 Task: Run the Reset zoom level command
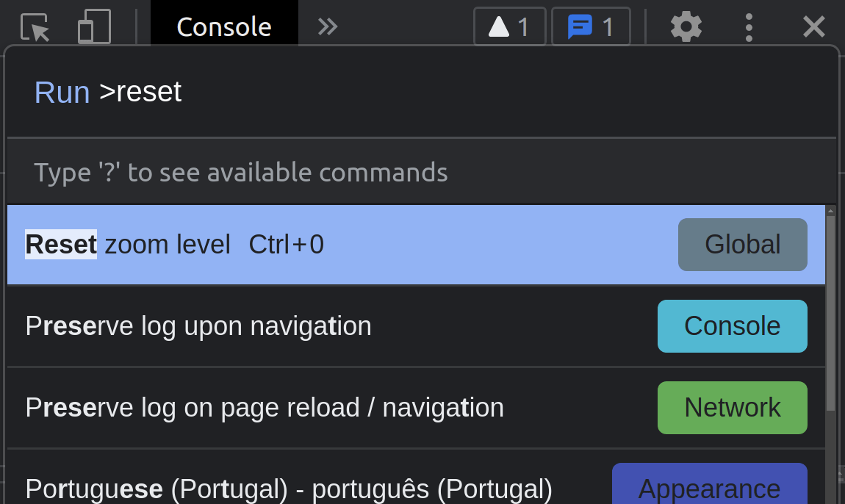[416, 245]
